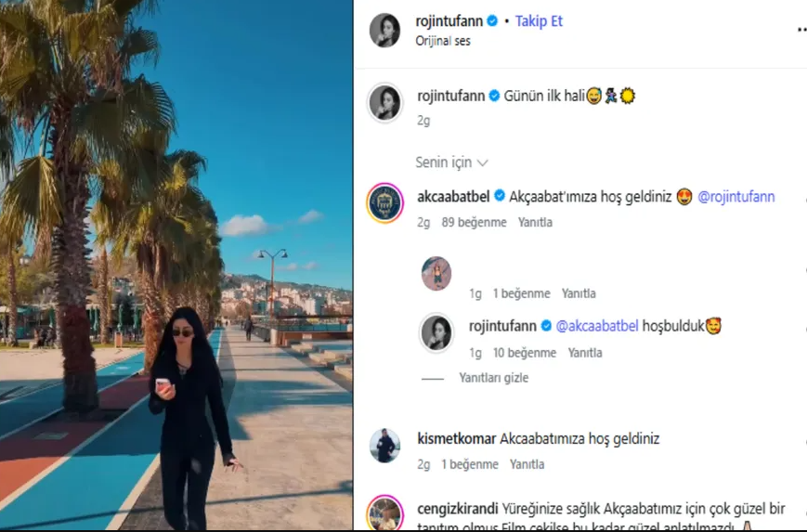Open avatar of the empty-name reply
Screen dimensions: 807x532
pyautogui.click(x=436, y=273)
